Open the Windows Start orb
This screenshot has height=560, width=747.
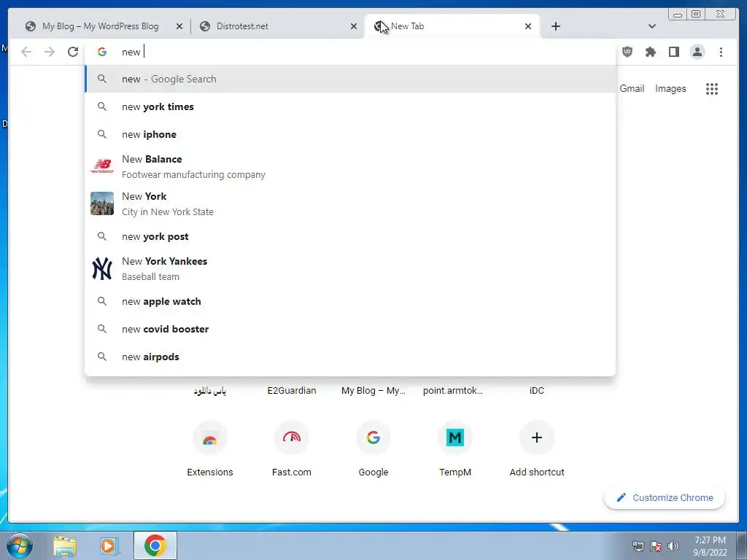pyautogui.click(x=20, y=545)
